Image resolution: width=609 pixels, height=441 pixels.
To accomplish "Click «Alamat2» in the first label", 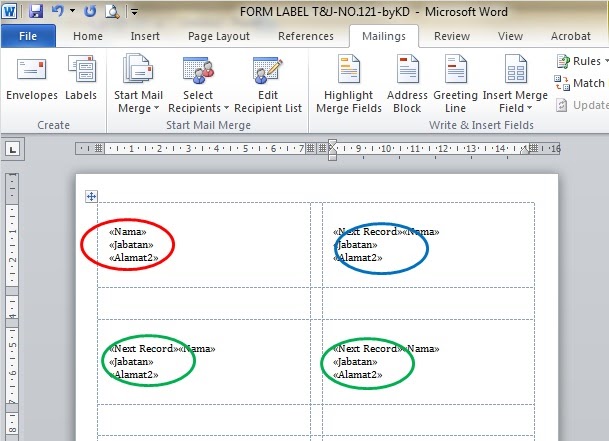I will 134,258.
